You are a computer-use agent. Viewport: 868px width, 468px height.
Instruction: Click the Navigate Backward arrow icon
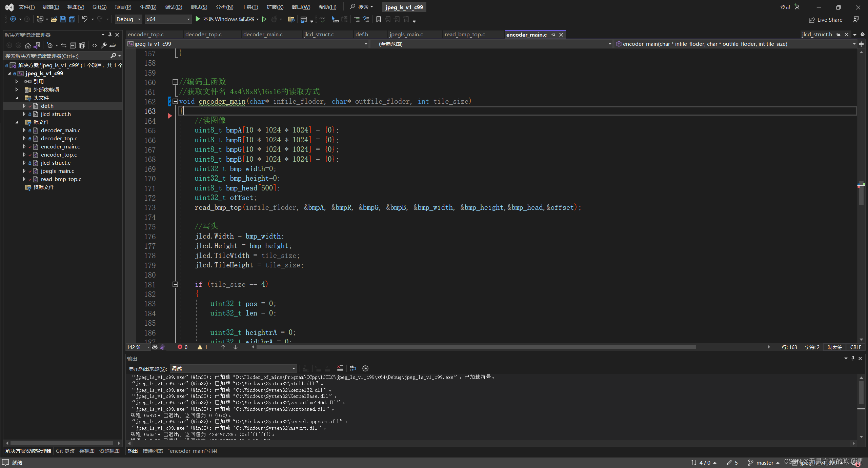point(13,19)
